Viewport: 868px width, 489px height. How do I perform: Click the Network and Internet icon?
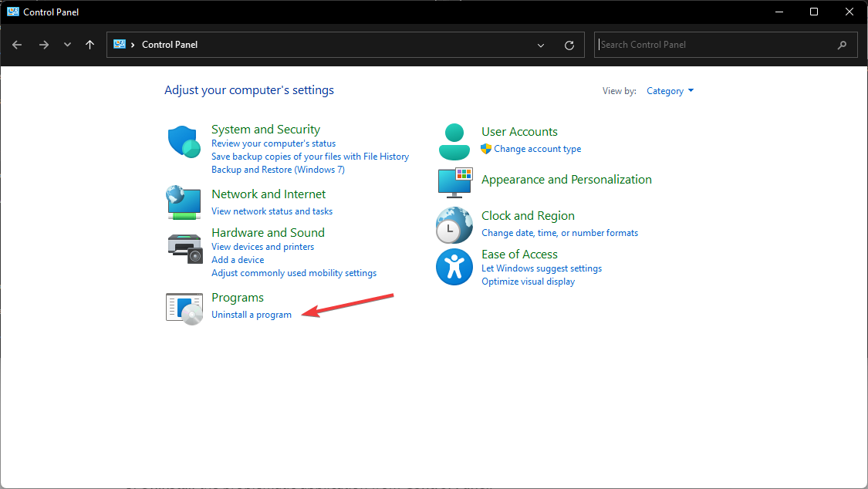[x=184, y=203]
